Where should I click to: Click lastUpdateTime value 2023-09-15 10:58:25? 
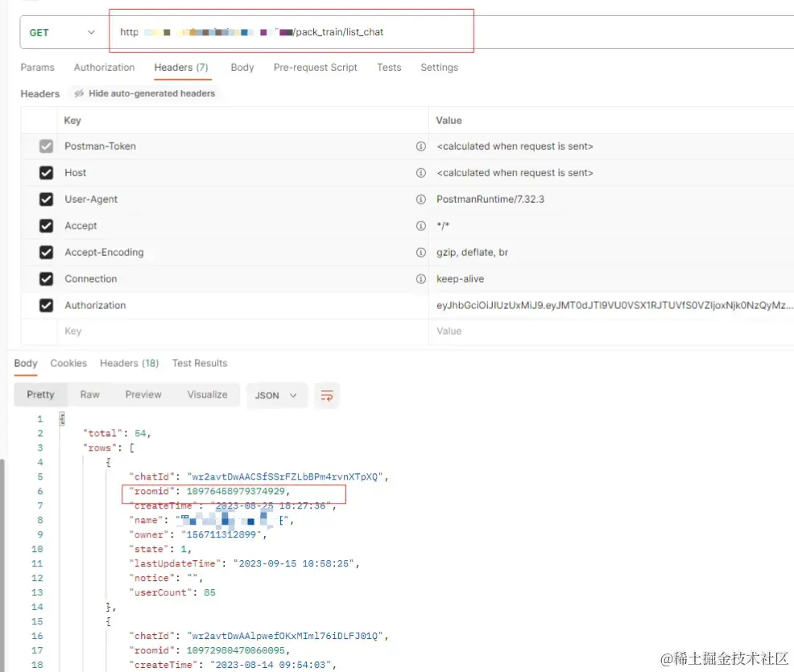(294, 563)
